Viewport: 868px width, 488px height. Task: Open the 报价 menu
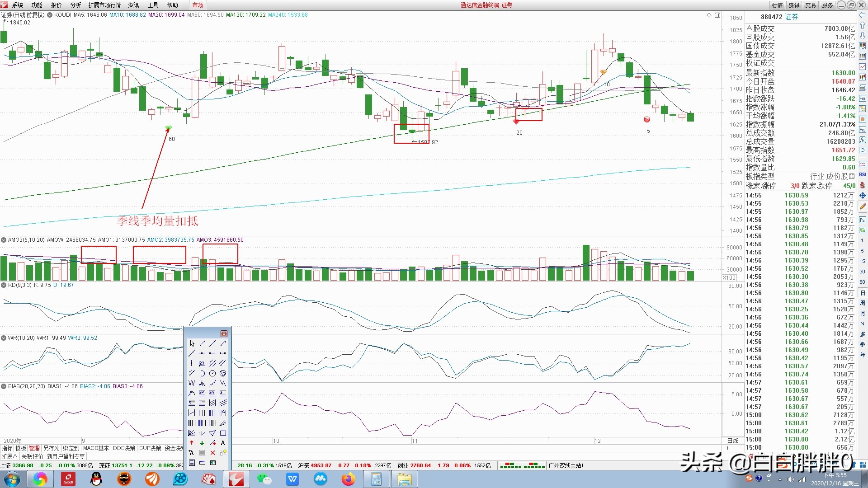click(56, 5)
